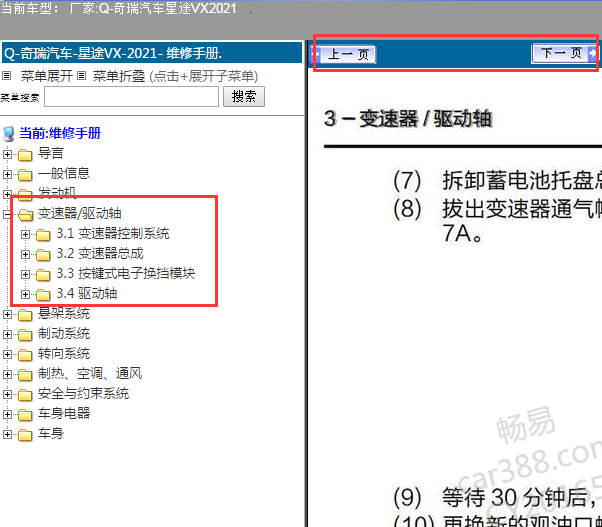Expand the 车身 tree node

click(7, 434)
